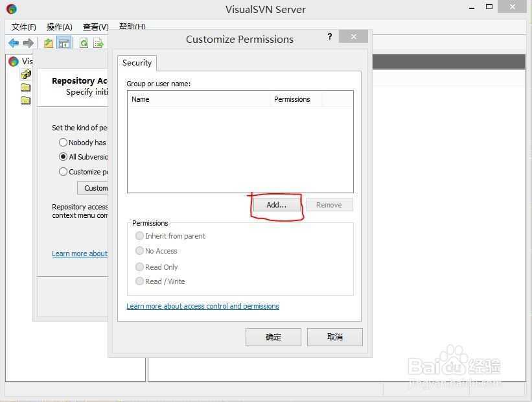Close the VisualSVN Server main window
The height and width of the screenshot is (402, 532).
[x=513, y=6]
